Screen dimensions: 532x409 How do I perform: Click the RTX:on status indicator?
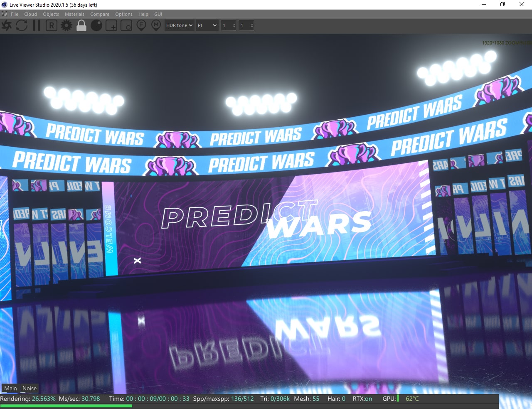pyautogui.click(x=362, y=399)
